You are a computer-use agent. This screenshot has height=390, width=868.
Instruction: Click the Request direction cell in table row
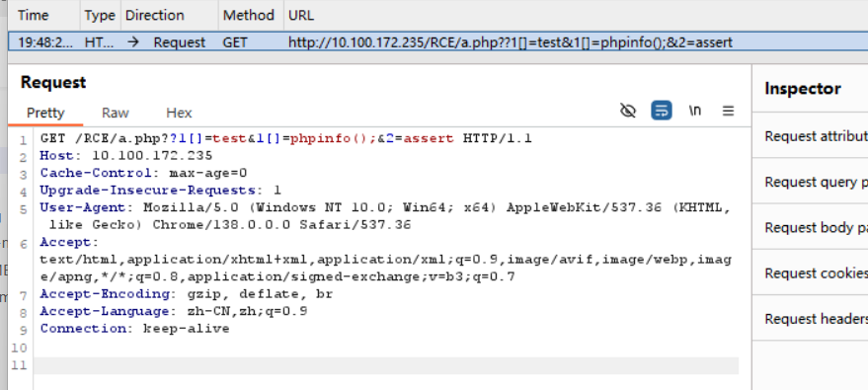[x=180, y=42]
